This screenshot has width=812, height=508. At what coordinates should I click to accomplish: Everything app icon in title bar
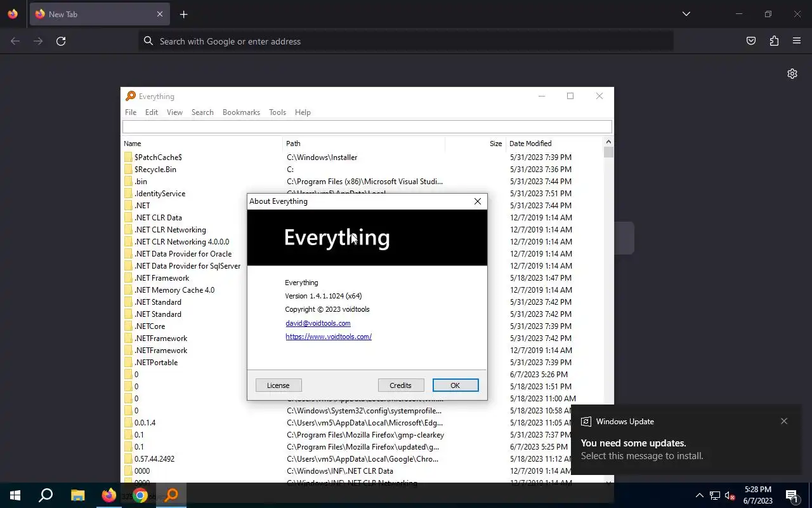131,97
